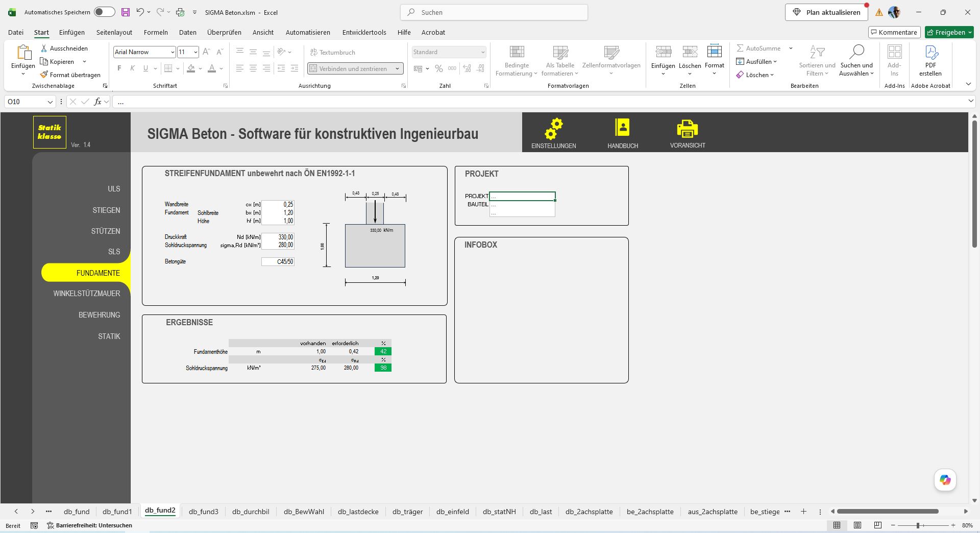The width and height of the screenshot is (980, 533).
Task: Switch to Umbruchvorschau view in status bar
Action: (x=878, y=525)
